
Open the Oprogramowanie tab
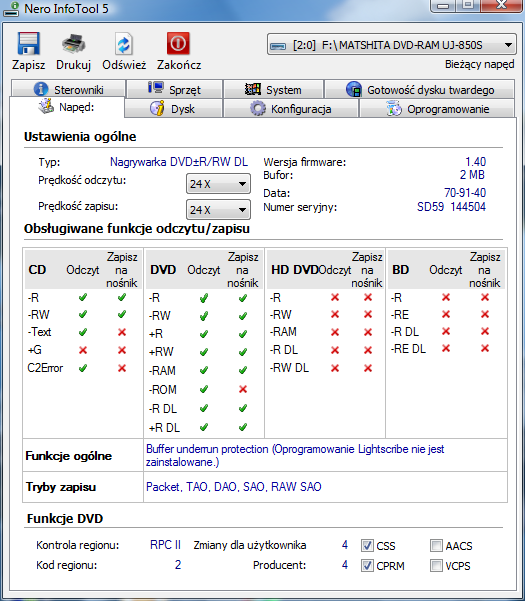click(437, 109)
